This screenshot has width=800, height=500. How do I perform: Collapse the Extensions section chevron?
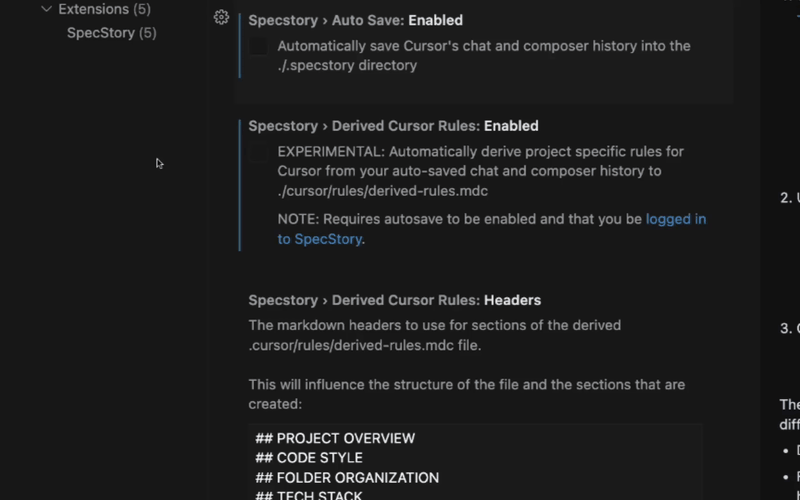point(46,9)
